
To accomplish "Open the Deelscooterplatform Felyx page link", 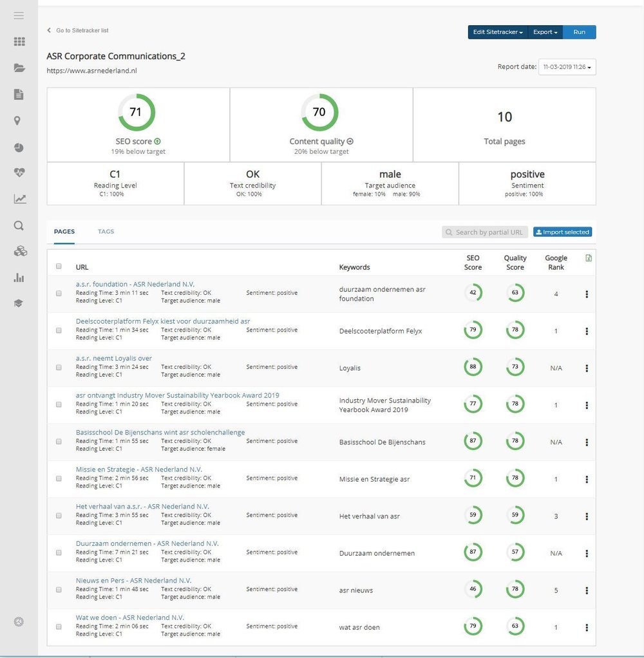I will coord(163,321).
